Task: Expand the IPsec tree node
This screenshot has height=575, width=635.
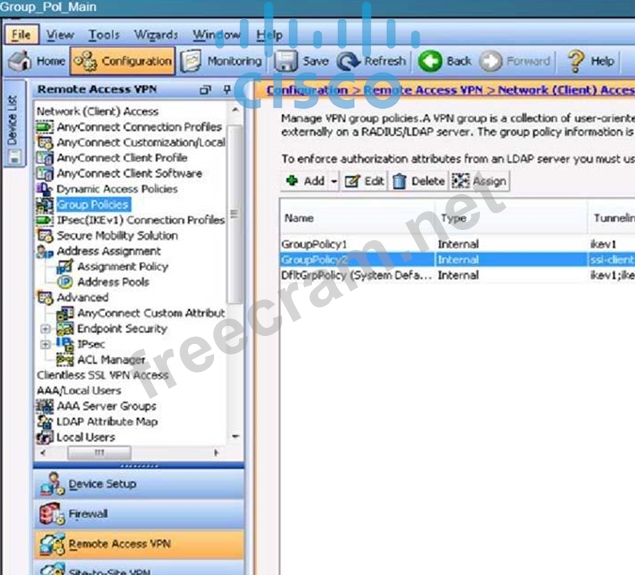Action: [x=45, y=344]
